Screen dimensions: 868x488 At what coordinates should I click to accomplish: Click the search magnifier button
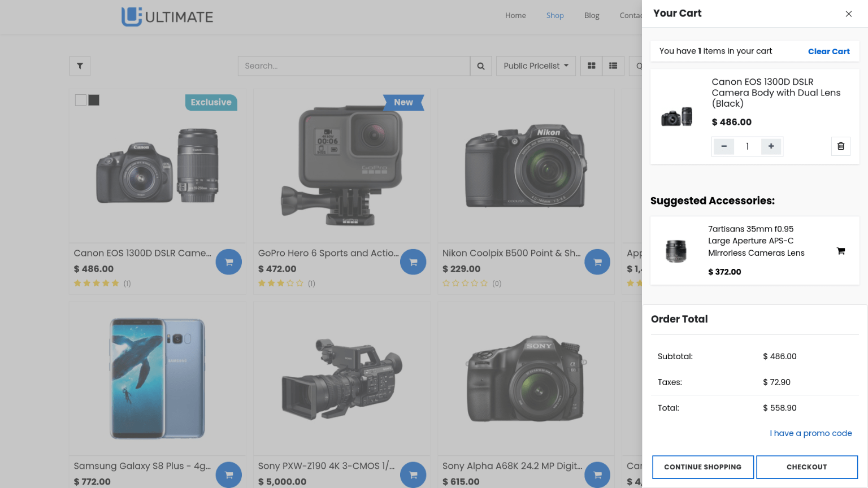pyautogui.click(x=481, y=66)
